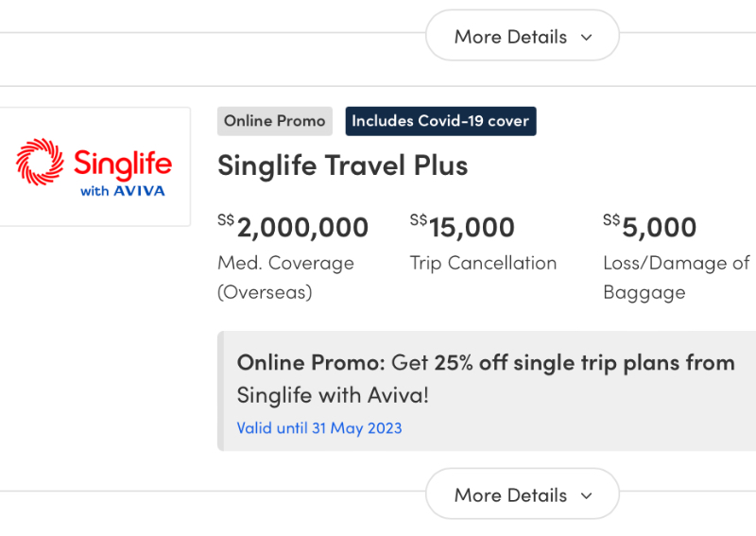Select Loss/Damage of Baggage label

tap(677, 277)
